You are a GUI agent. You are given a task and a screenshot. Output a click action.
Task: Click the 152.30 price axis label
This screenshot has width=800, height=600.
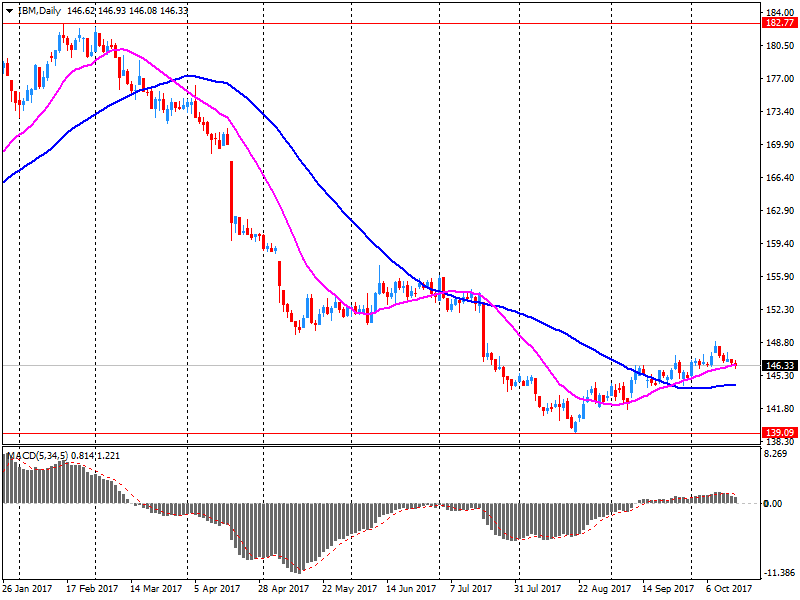[780, 309]
